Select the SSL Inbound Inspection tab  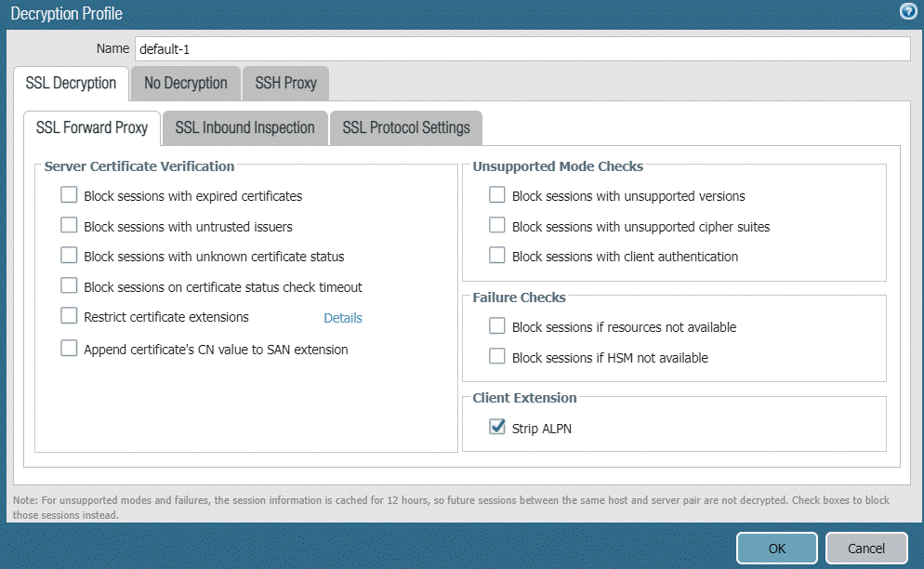coord(244,127)
